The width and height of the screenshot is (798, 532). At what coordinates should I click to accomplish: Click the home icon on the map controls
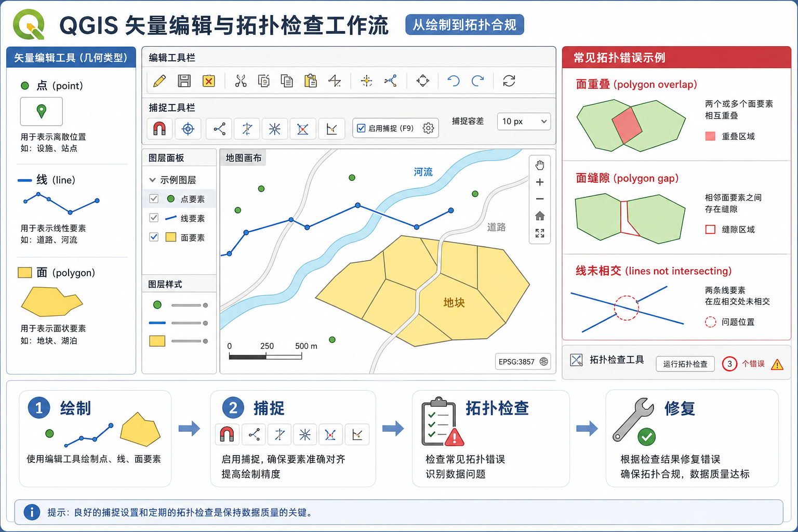[540, 216]
